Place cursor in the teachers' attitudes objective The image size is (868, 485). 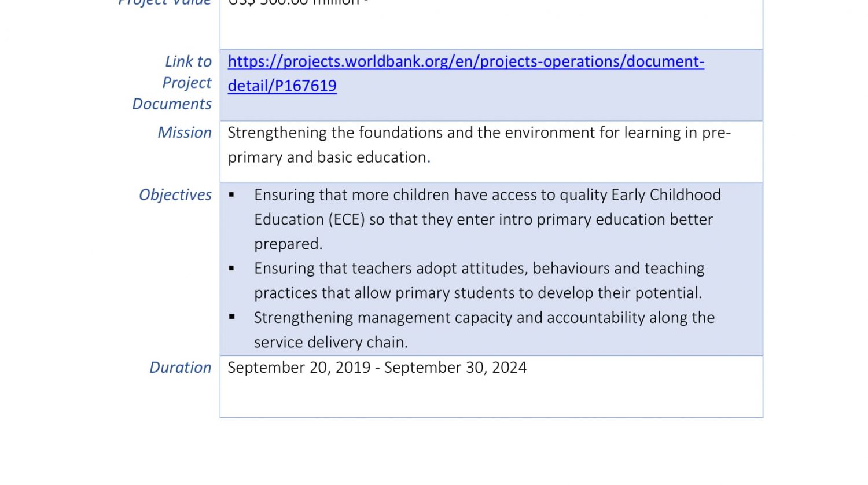click(479, 269)
